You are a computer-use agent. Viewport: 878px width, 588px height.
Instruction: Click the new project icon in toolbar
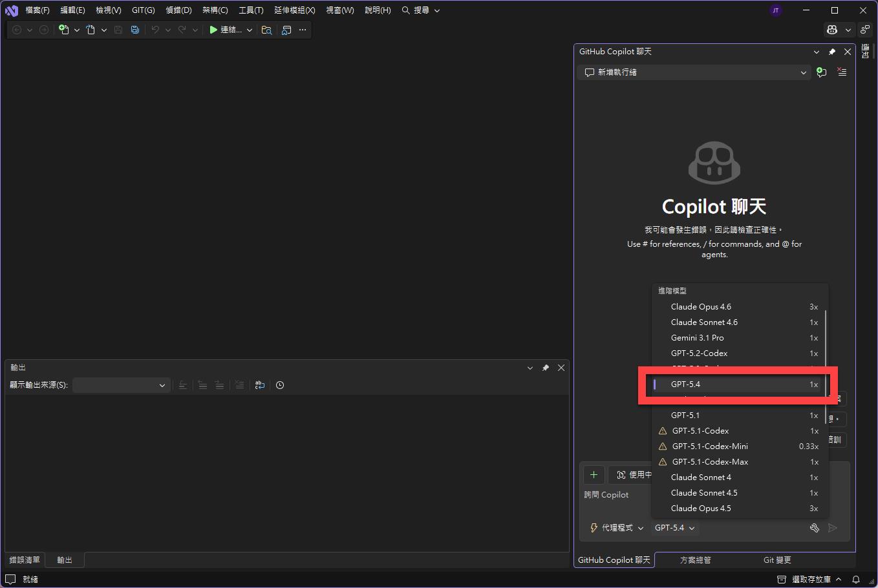[x=63, y=30]
